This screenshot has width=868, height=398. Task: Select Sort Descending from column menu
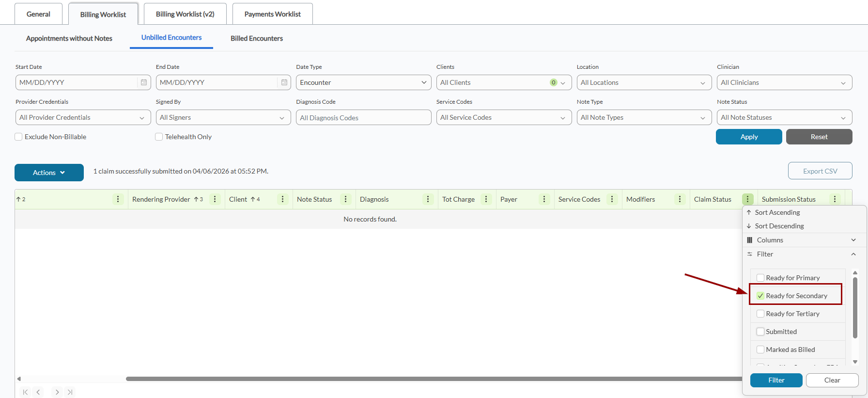tap(779, 226)
